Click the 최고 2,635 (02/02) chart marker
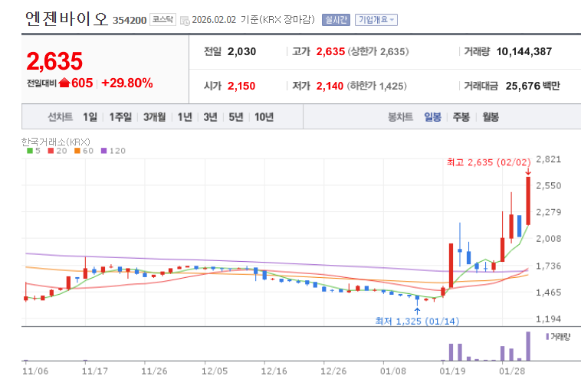This screenshot has height=392, width=581. [488, 162]
